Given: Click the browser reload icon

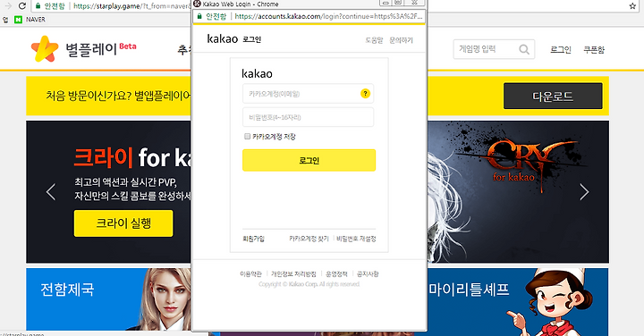Looking at the screenshot, I should click(x=22, y=5).
